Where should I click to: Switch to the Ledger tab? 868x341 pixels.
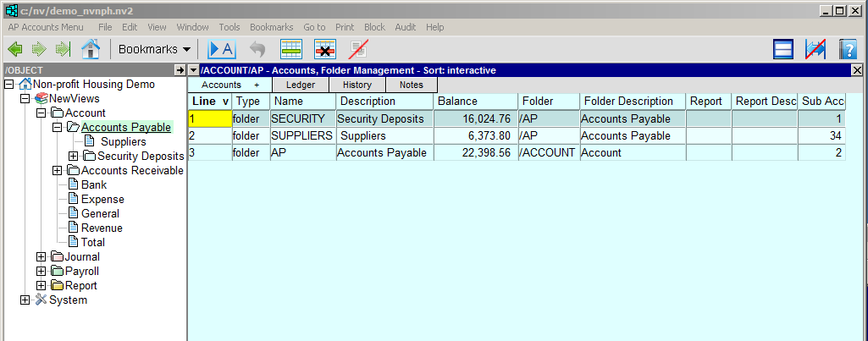point(301,85)
